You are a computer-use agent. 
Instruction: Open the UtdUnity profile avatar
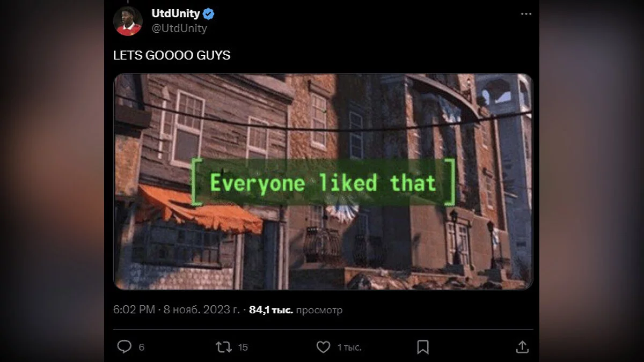pyautogui.click(x=128, y=21)
